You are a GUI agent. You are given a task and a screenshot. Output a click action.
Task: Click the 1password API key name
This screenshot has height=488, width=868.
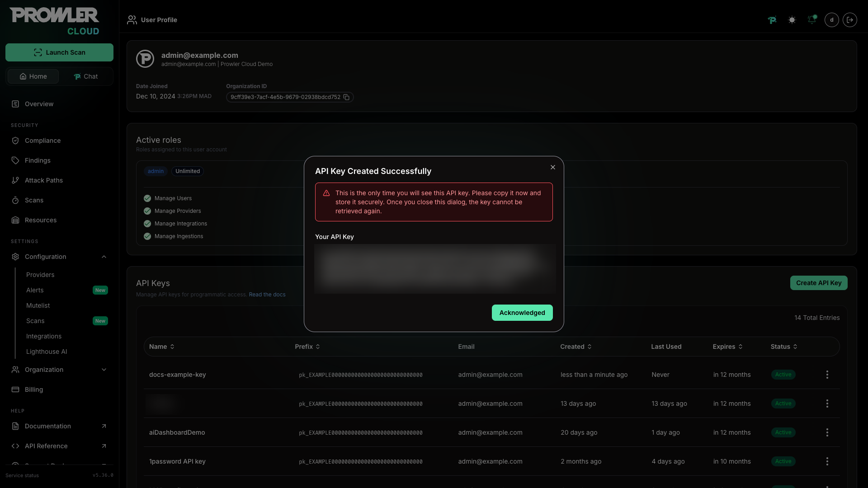pyautogui.click(x=177, y=461)
